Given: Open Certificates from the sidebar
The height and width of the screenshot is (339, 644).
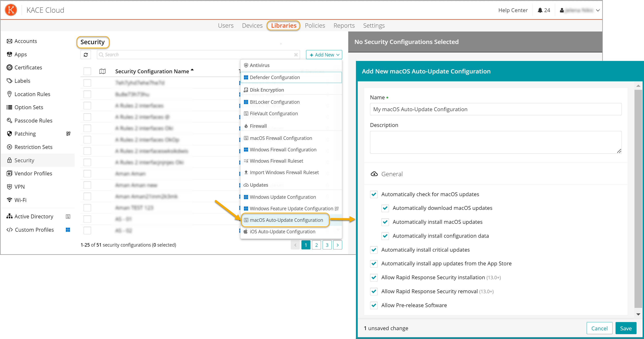Looking at the screenshot, I should [28, 67].
